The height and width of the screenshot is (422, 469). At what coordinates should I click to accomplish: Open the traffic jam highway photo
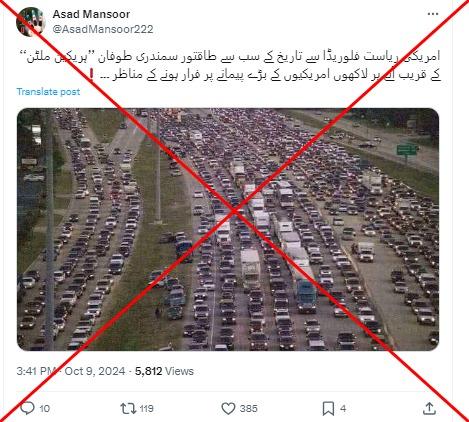[x=228, y=229]
